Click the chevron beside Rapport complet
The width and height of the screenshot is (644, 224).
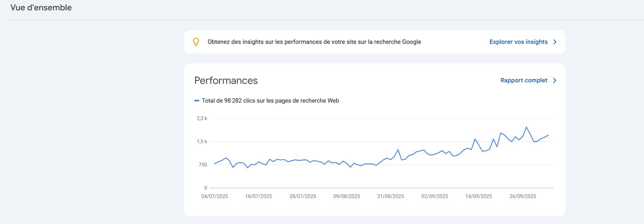pos(555,80)
